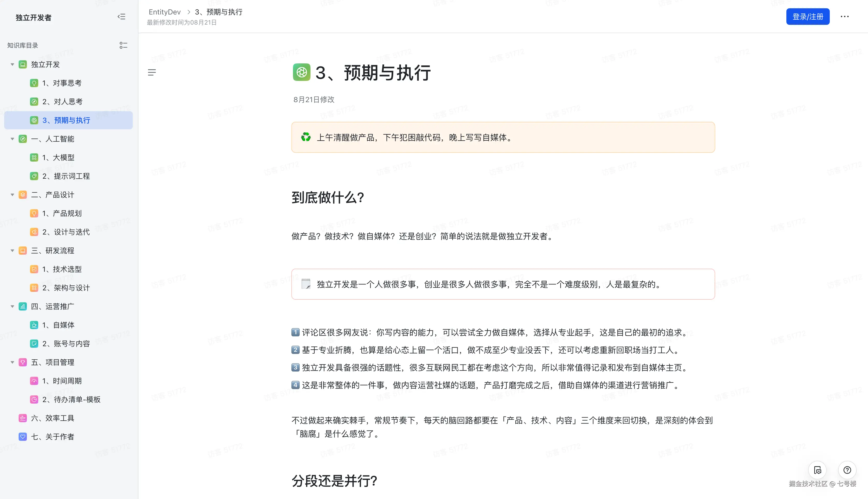Screen dimensions: 868x499
Task: Click the icon beside 六、效率工具
Action: click(22, 418)
